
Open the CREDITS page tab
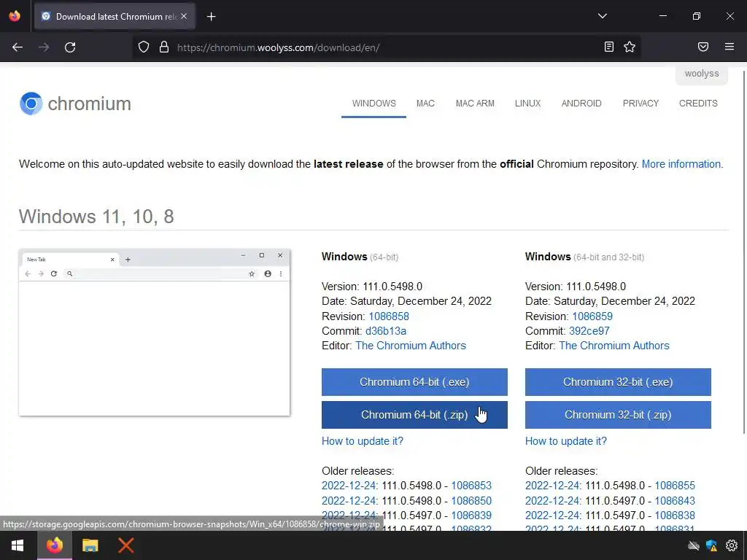tap(698, 104)
